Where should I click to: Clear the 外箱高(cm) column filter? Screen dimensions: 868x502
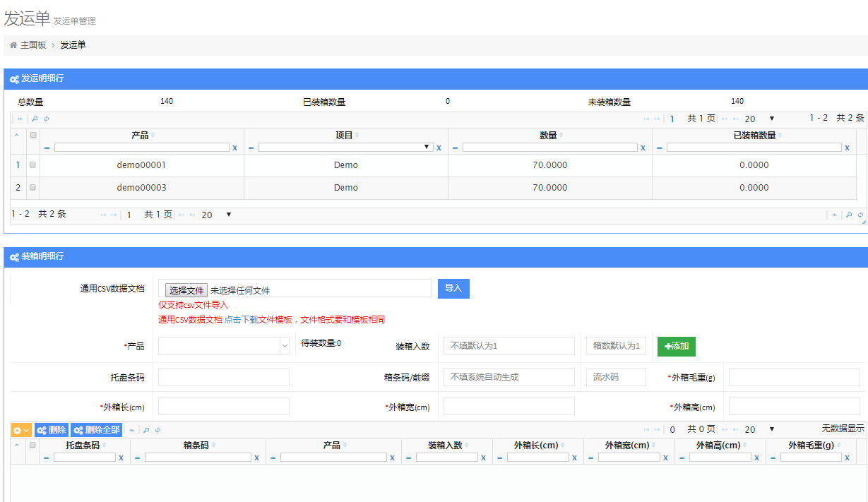click(x=756, y=458)
